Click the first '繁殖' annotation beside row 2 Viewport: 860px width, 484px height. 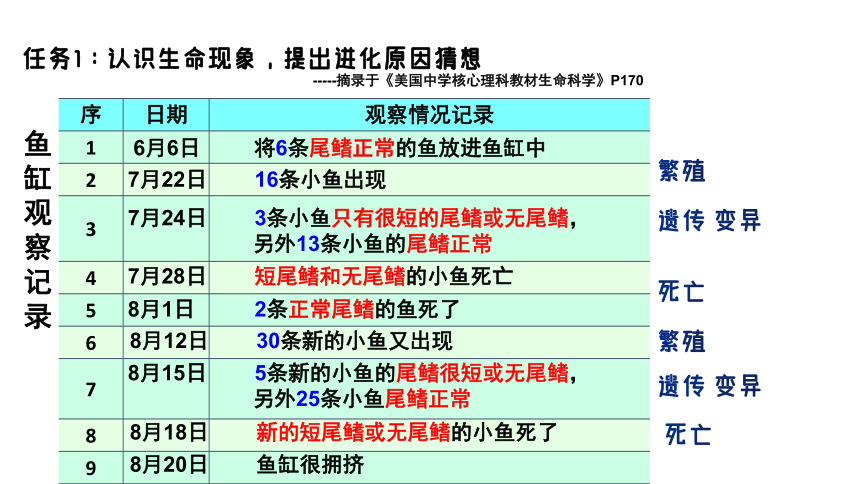[x=682, y=171]
